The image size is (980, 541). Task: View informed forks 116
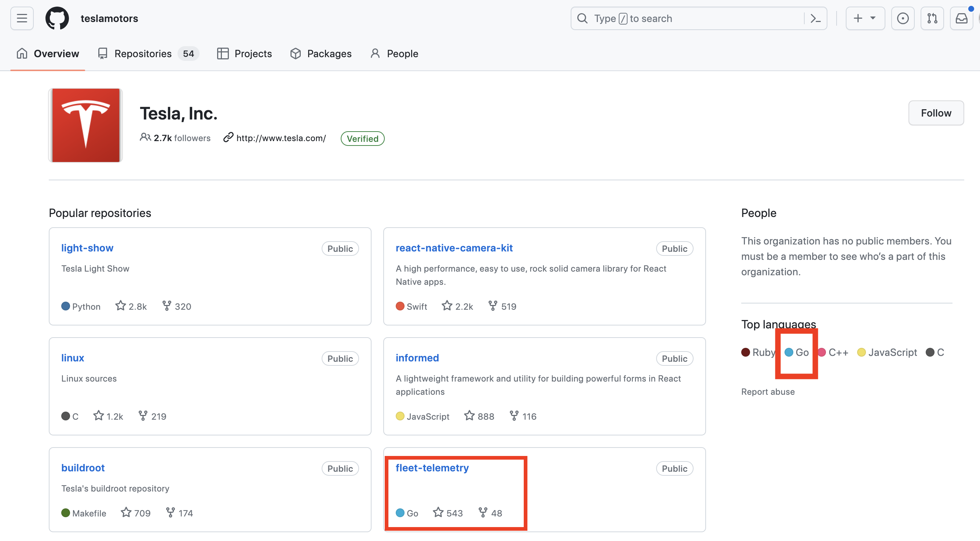tap(523, 416)
